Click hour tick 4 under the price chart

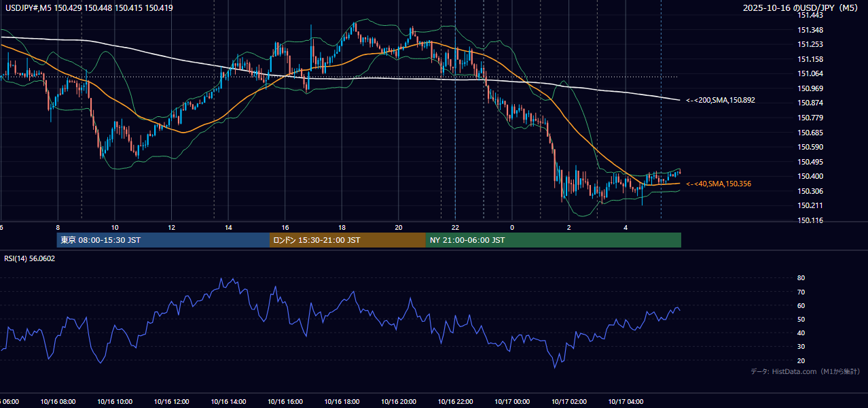click(626, 228)
